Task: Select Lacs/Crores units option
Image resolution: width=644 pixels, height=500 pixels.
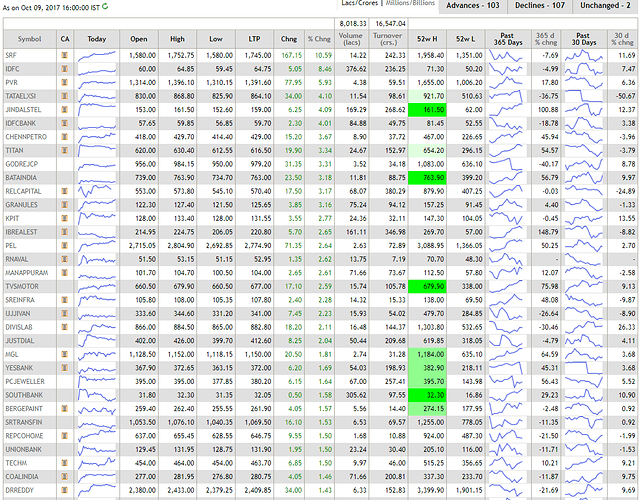Action: tap(360, 3)
